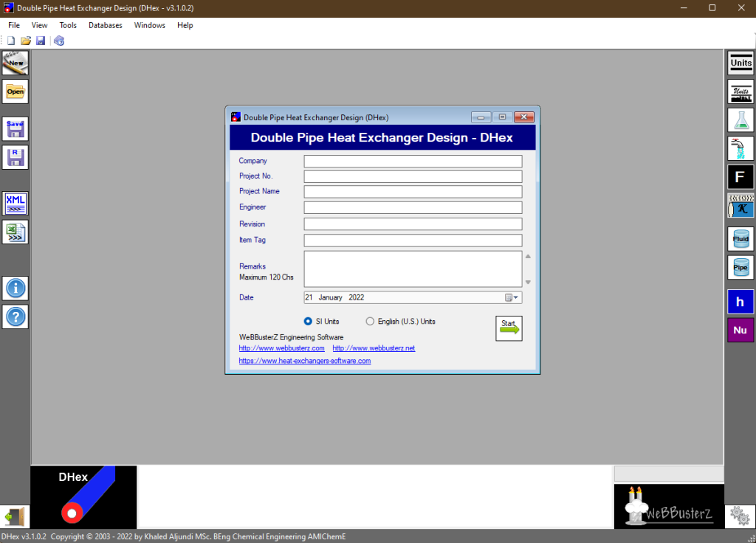Screen dimensions: 756x543
Task: Open the Help menu
Action: tap(185, 25)
